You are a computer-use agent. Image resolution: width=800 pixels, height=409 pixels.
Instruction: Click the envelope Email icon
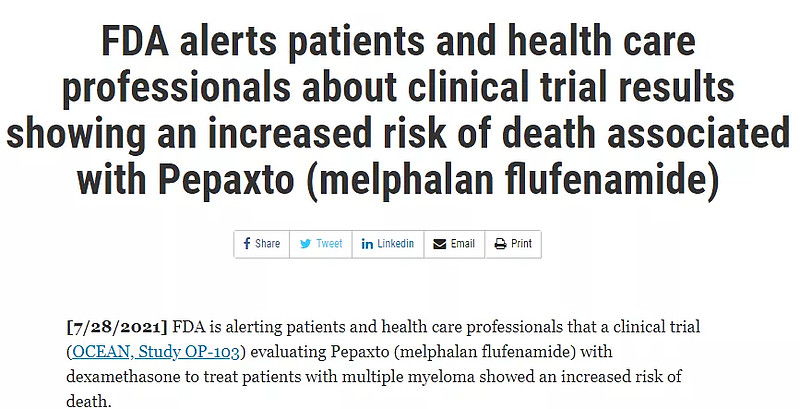438,244
